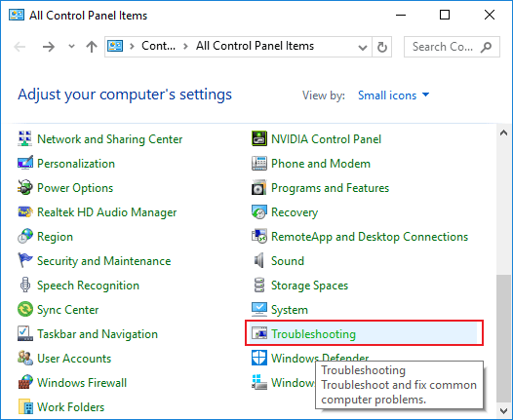Open the Region link
513x420 pixels.
pyautogui.click(x=55, y=237)
